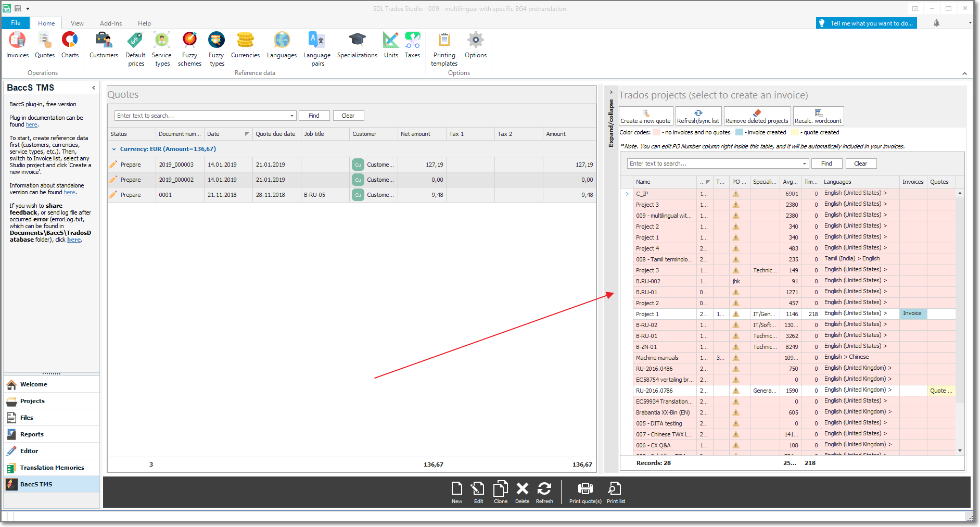Switch to the File tab
This screenshot has height=527, width=980.
point(16,23)
